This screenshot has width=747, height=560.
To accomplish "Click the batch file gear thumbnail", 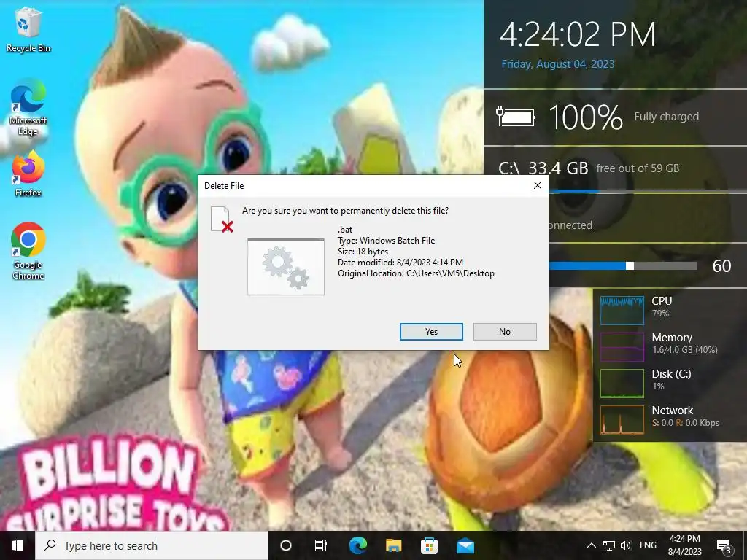I will tap(286, 267).
